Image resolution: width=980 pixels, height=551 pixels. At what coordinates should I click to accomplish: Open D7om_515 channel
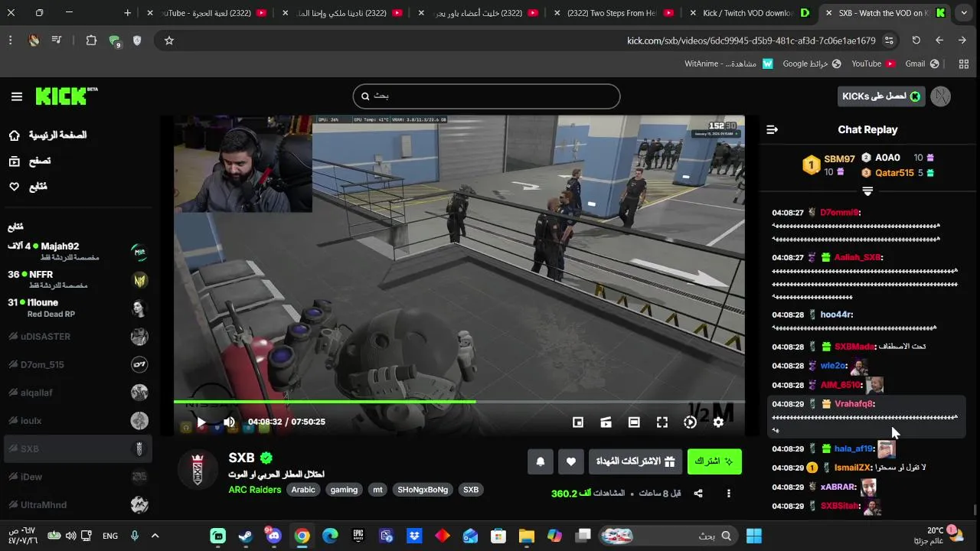coord(77,364)
